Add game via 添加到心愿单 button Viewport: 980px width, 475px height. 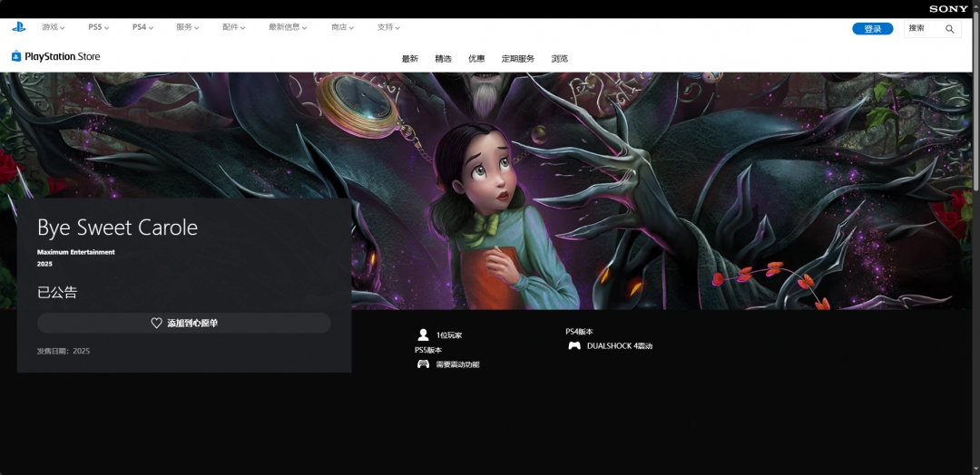coord(184,324)
